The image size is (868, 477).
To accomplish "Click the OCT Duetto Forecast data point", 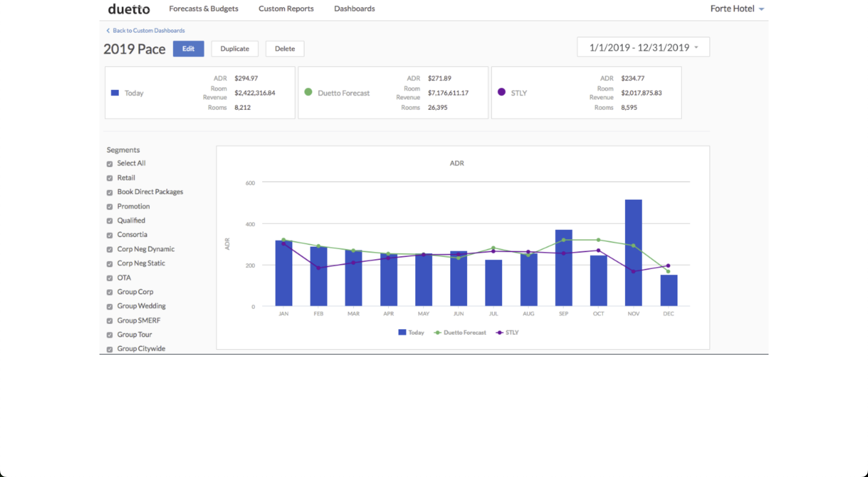I will coord(599,240).
